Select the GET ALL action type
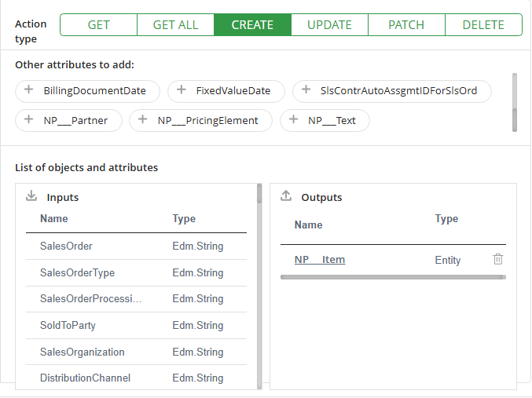 [x=175, y=25]
